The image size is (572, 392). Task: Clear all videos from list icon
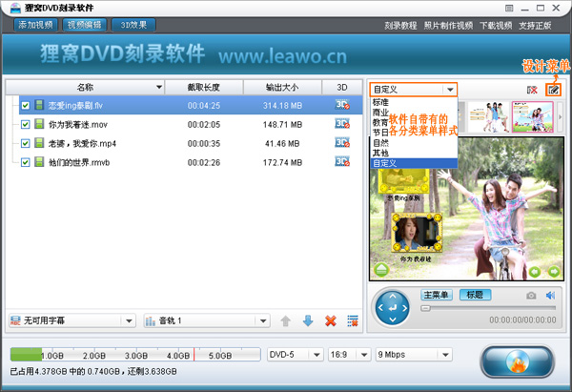[353, 321]
